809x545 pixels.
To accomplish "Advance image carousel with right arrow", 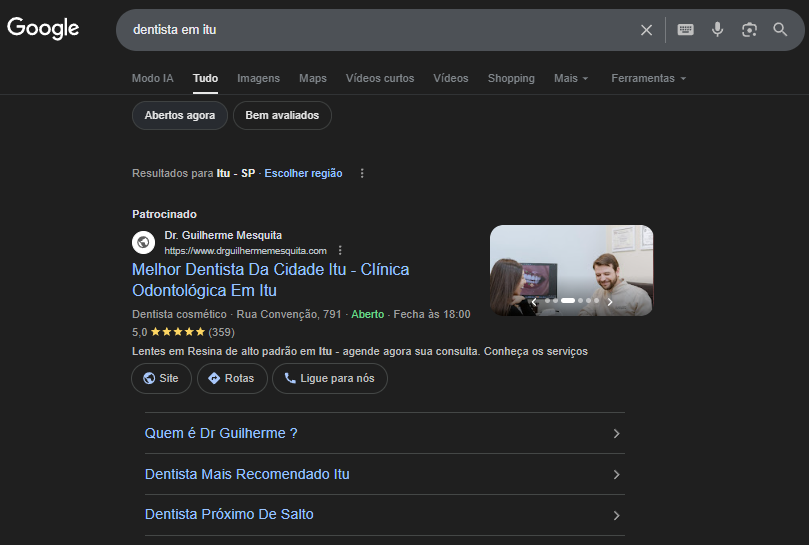I will tap(610, 301).
